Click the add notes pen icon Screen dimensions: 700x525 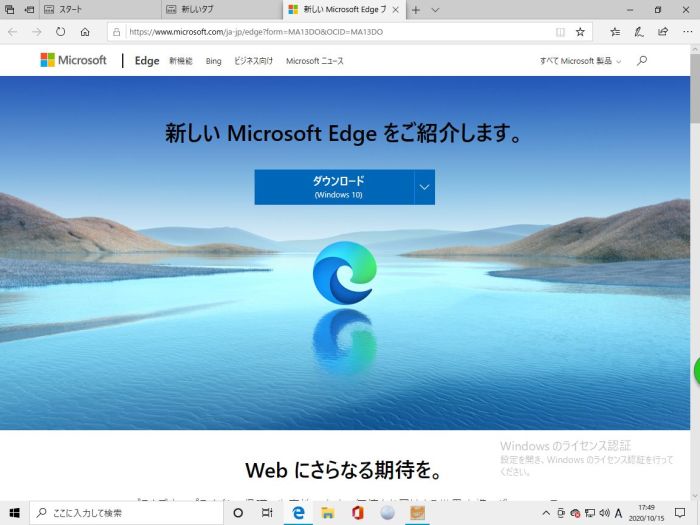coord(639,32)
